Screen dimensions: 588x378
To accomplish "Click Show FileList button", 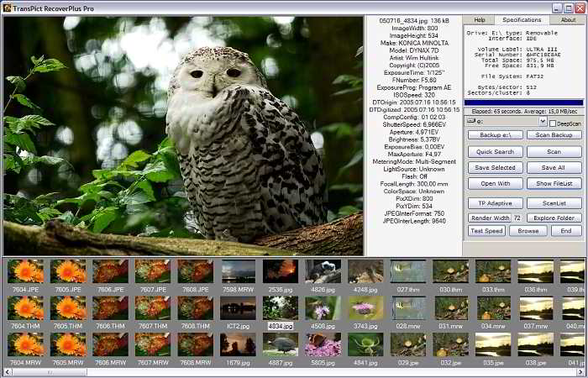I will [554, 183].
